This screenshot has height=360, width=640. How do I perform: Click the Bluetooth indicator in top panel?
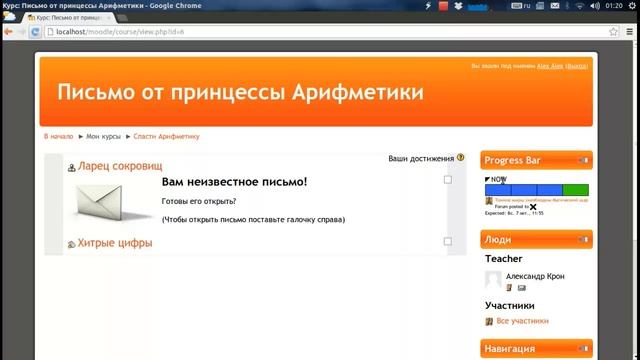[567, 6]
